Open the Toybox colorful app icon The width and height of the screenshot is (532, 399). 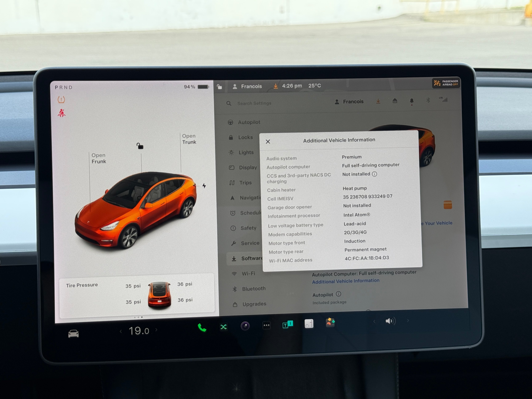click(330, 322)
